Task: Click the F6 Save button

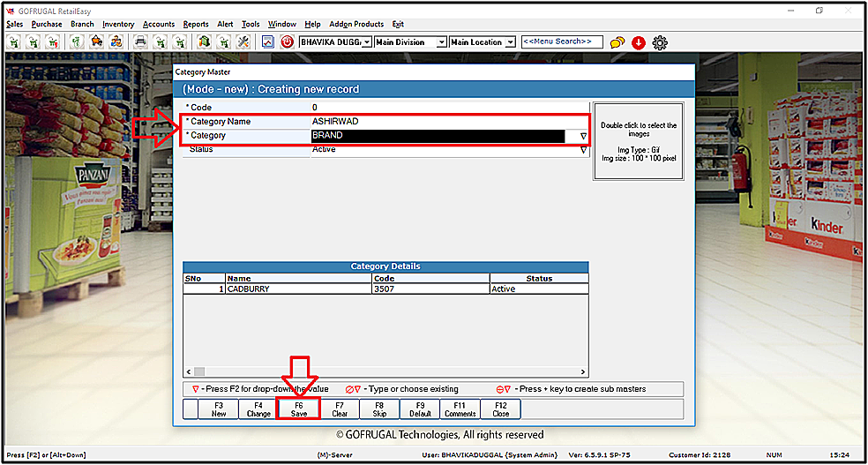Action: [x=299, y=409]
